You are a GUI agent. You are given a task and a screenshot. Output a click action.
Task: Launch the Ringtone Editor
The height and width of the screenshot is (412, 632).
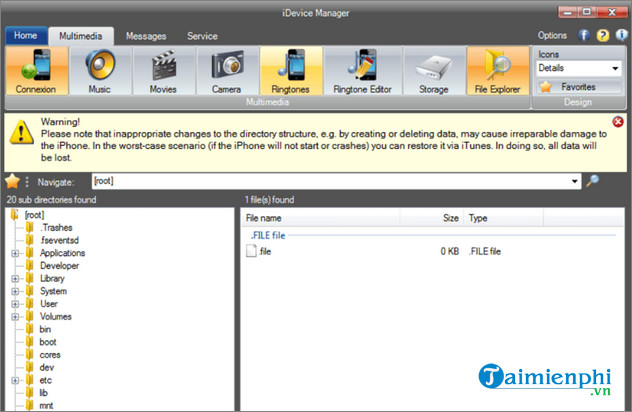pos(362,71)
